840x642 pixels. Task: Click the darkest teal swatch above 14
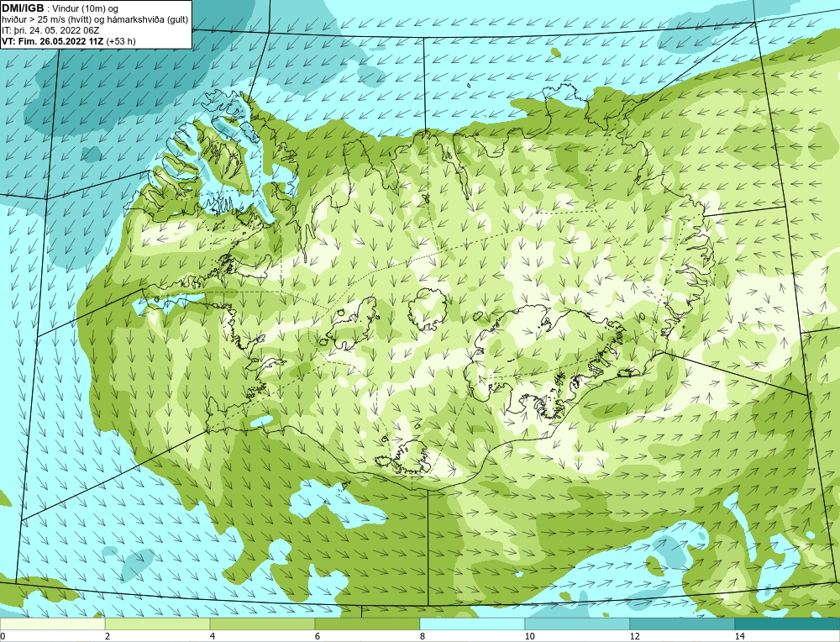788,624
